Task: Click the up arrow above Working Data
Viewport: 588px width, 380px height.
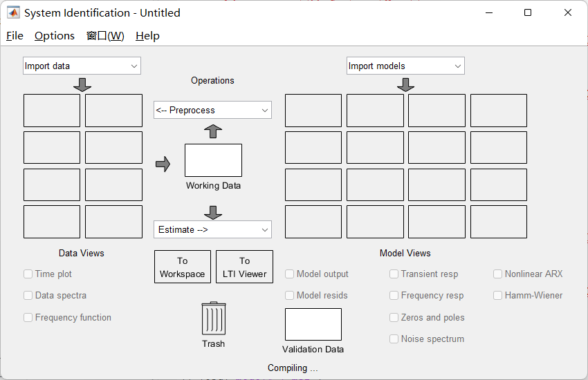Action: (x=213, y=131)
